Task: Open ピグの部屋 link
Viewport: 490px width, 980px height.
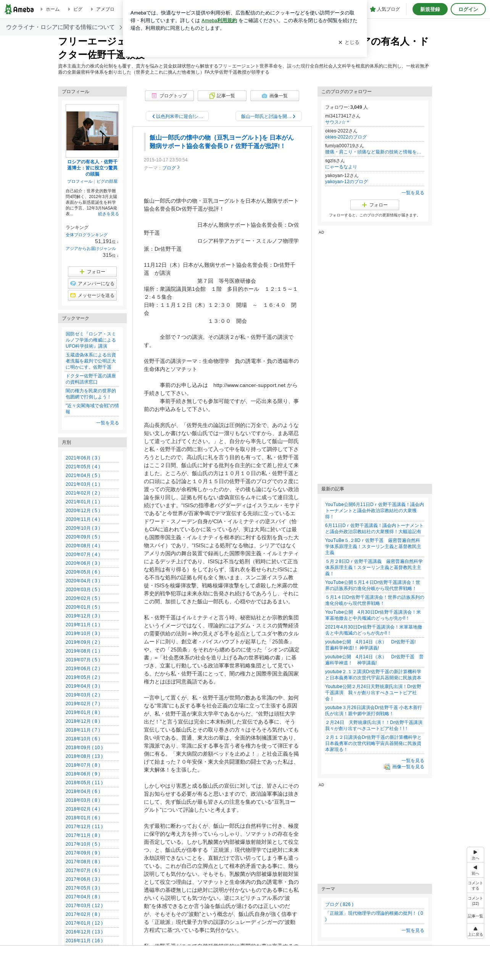Action: 107,182
